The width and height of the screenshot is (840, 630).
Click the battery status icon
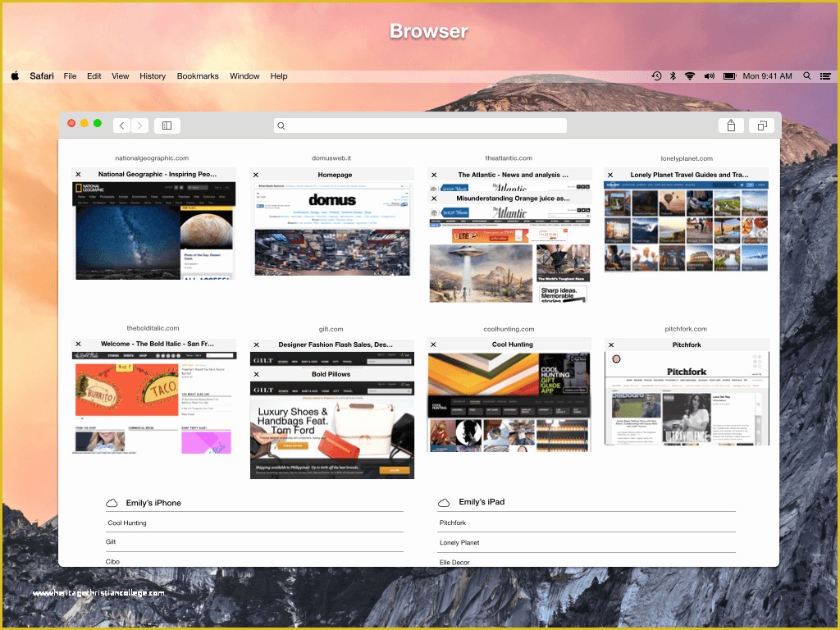click(729, 76)
